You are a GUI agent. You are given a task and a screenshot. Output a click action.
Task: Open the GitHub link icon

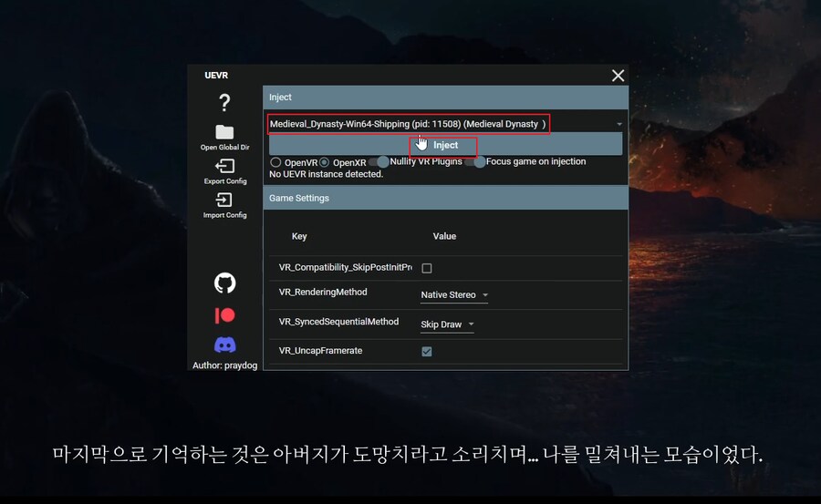pyautogui.click(x=224, y=283)
